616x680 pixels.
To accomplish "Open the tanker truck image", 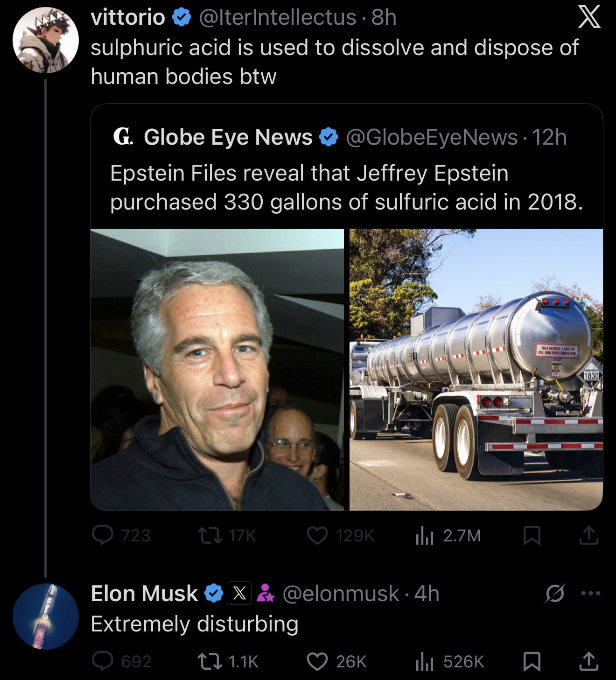I will coord(476,370).
